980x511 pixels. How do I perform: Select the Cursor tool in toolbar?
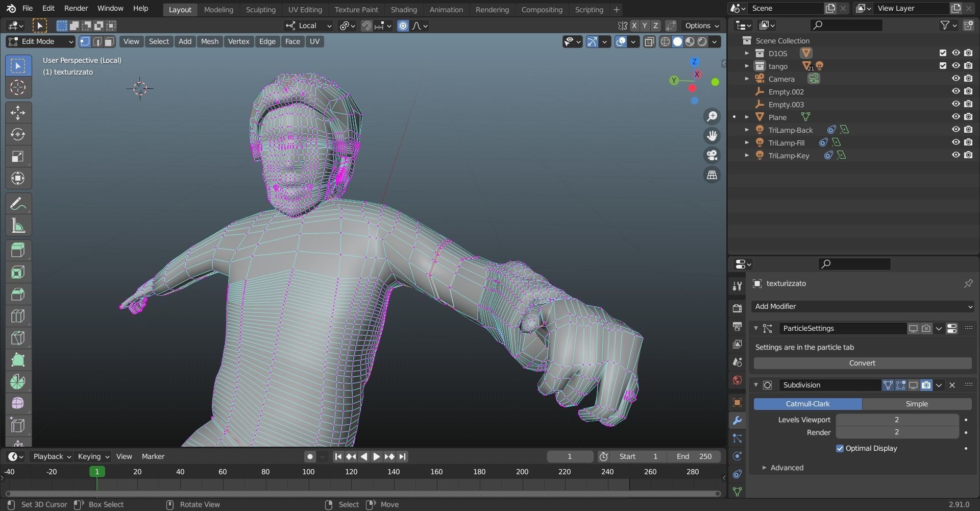18,87
